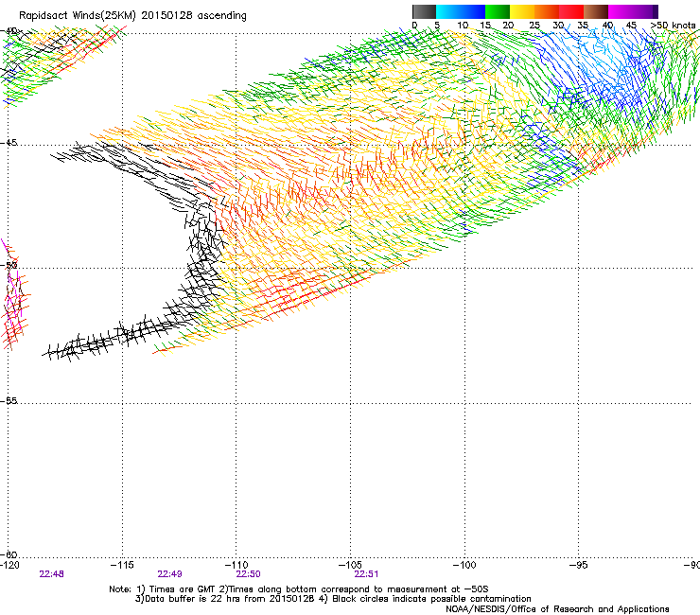Click the 'Times are GMT' note line

point(299,589)
